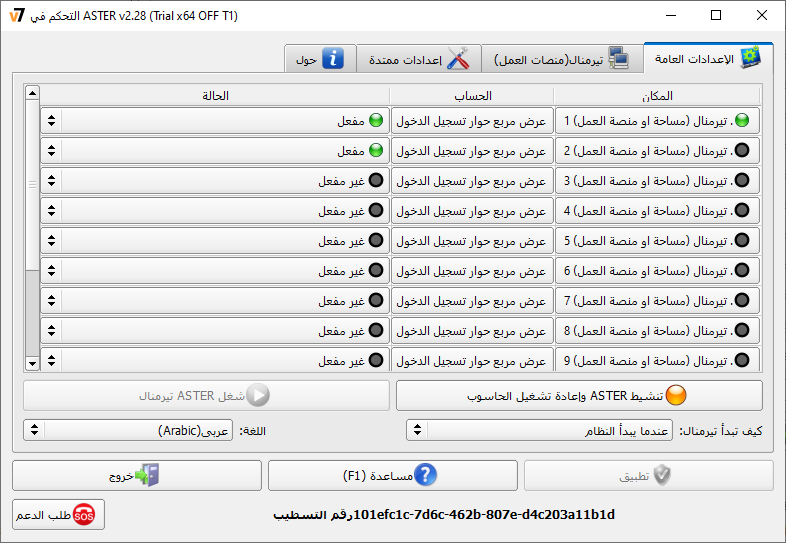Click the dark indicator of terminal 7 location
Screen dimensions: 786x543
tap(742, 301)
